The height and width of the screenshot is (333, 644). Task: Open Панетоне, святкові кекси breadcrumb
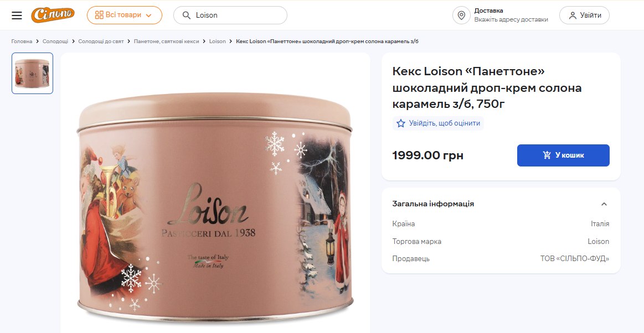[166, 41]
